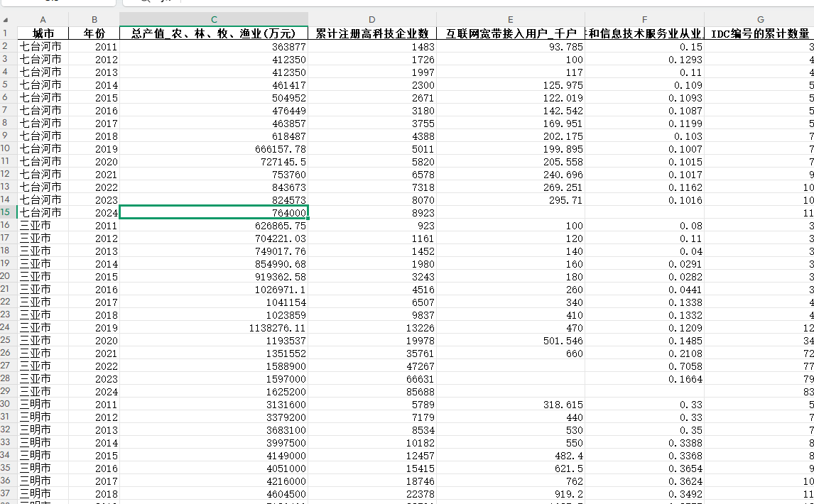The image size is (814, 504).
Task: Select cell 8923
Action: tap(371, 212)
